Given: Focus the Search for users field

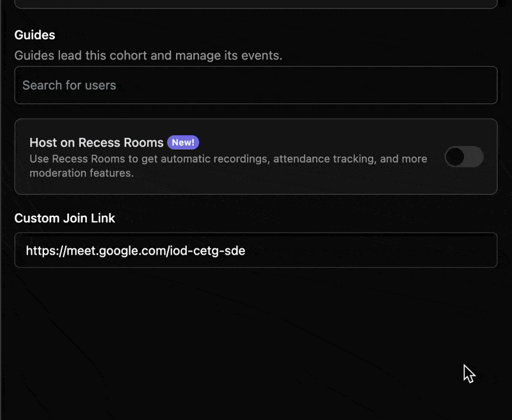Looking at the screenshot, I should point(256,85).
